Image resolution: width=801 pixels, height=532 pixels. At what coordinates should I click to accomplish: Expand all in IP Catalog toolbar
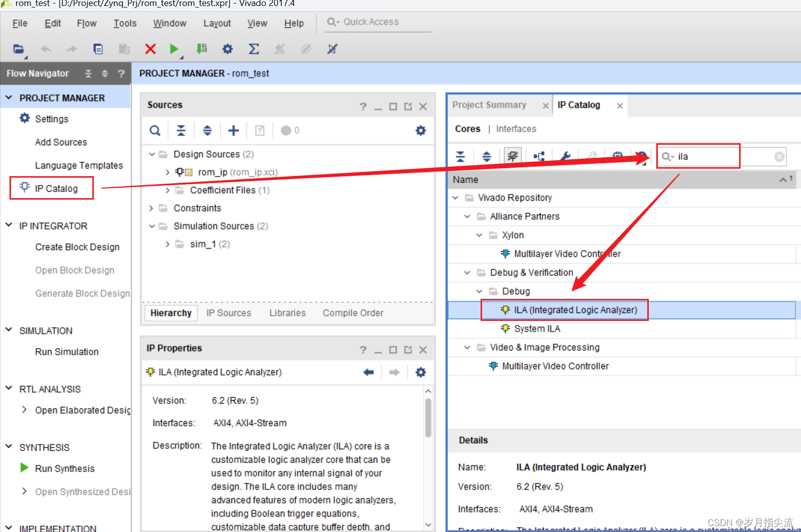(x=487, y=157)
